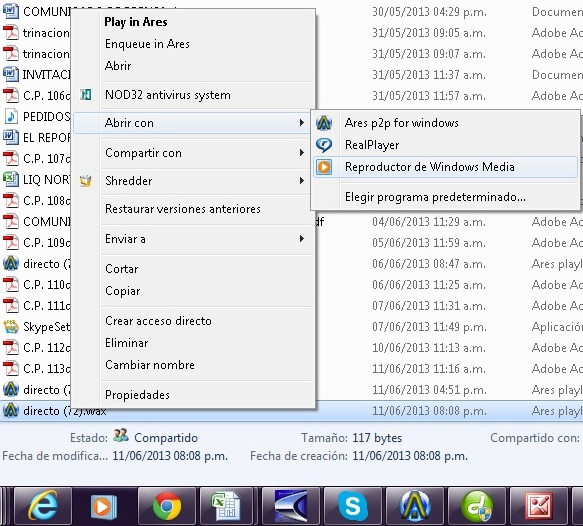Open Google Chrome from the taskbar
Viewport: 583px width, 526px height.
167,506
